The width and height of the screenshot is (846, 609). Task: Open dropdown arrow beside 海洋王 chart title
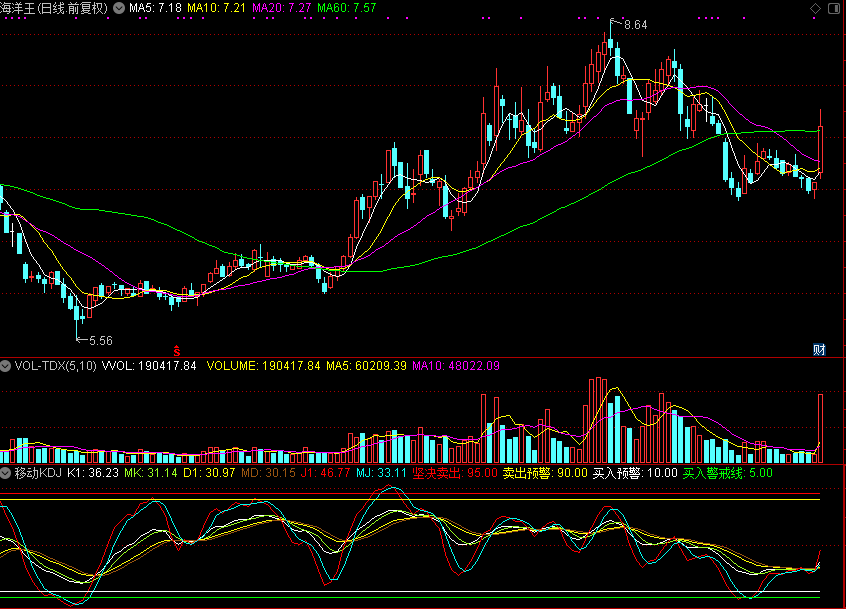120,8
